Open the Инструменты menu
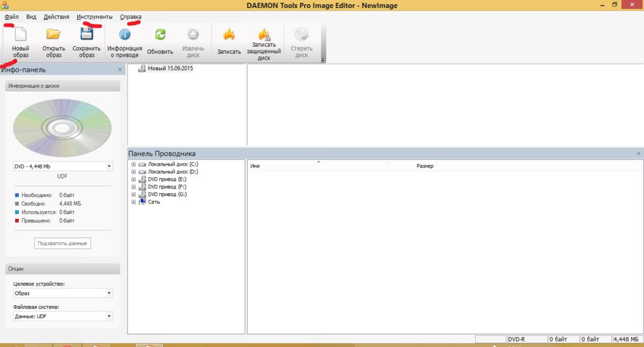The image size is (644, 347). tap(94, 17)
